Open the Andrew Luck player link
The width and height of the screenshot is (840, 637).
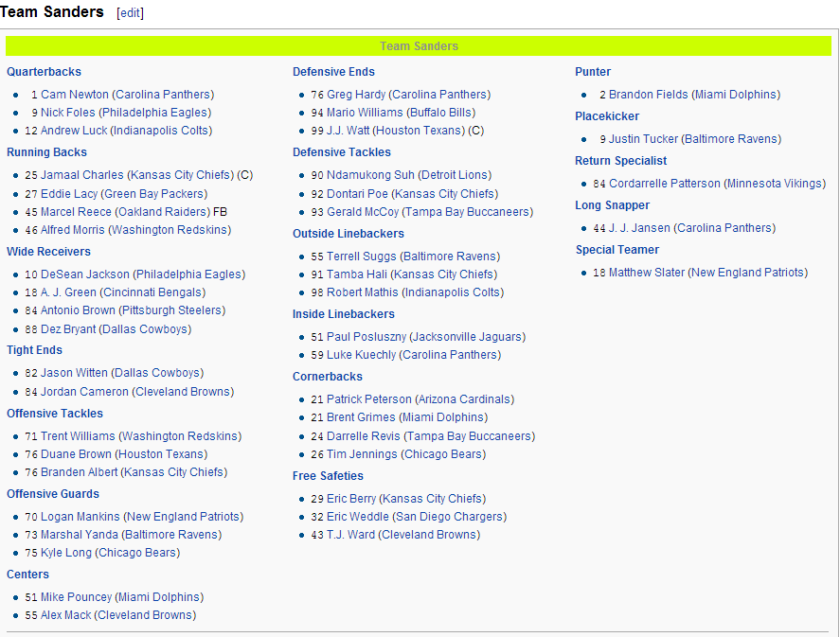74,131
